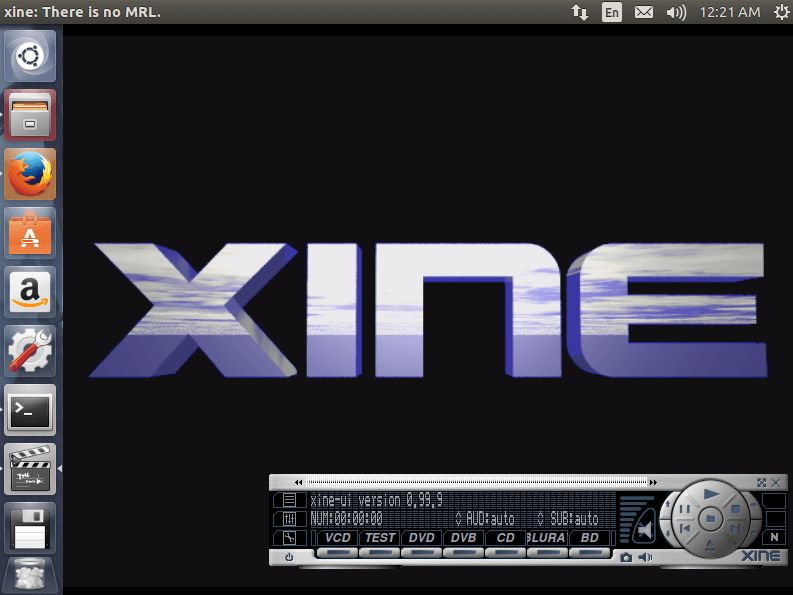Open the clock showing 12:21 AM
The width and height of the screenshot is (793, 595).
[730, 12]
